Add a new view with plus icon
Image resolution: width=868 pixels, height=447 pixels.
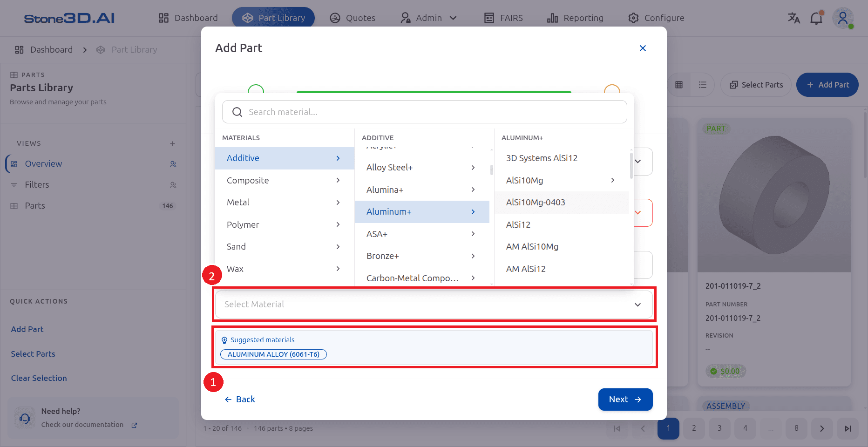(x=172, y=143)
